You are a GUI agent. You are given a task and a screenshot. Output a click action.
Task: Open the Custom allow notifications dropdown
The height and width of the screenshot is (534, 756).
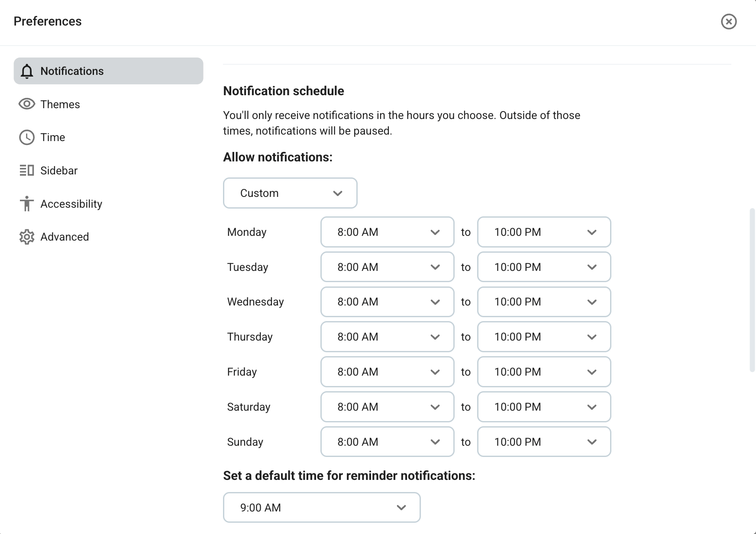pyautogui.click(x=290, y=193)
